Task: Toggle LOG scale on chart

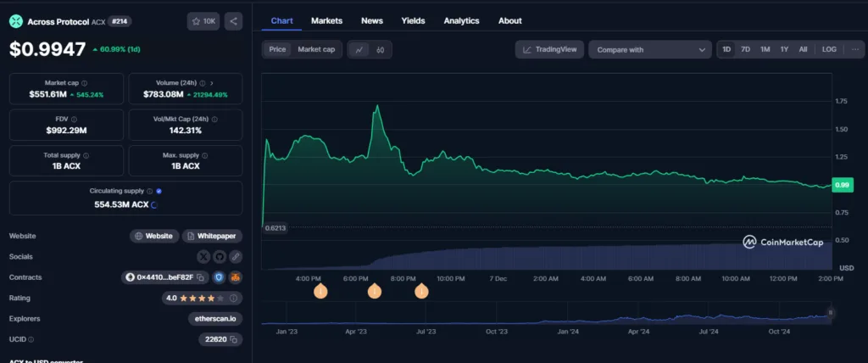Action: click(829, 49)
